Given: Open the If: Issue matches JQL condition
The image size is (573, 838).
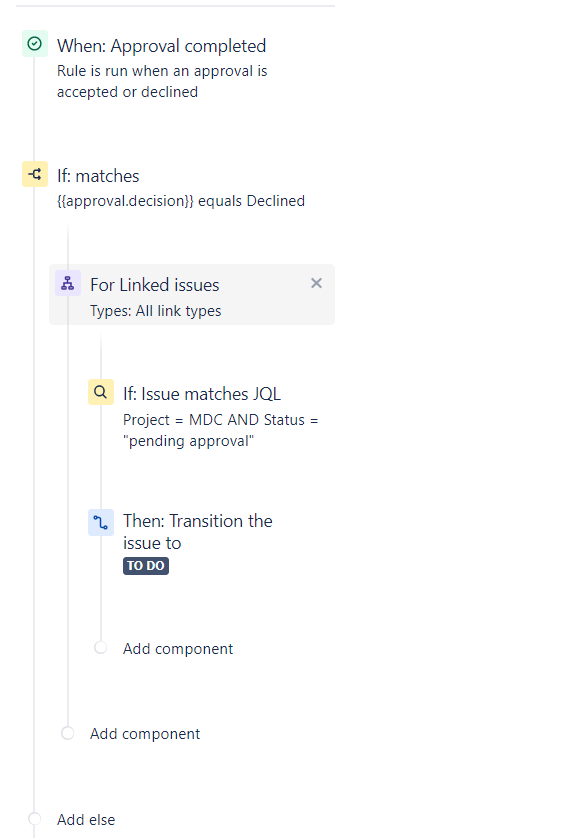Looking at the screenshot, I should (202, 394).
